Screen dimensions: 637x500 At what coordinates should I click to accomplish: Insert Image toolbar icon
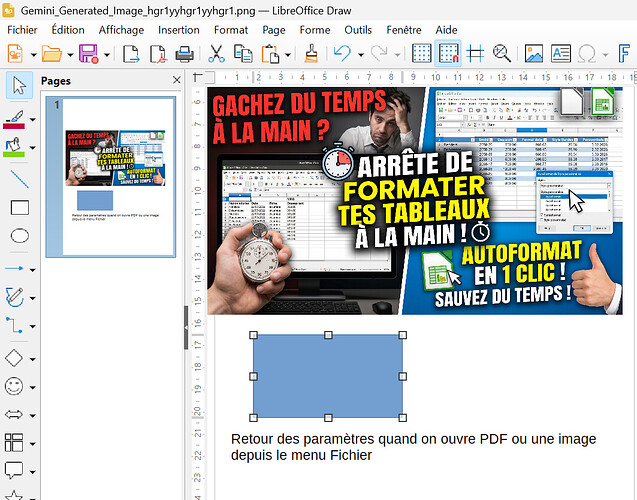point(534,54)
